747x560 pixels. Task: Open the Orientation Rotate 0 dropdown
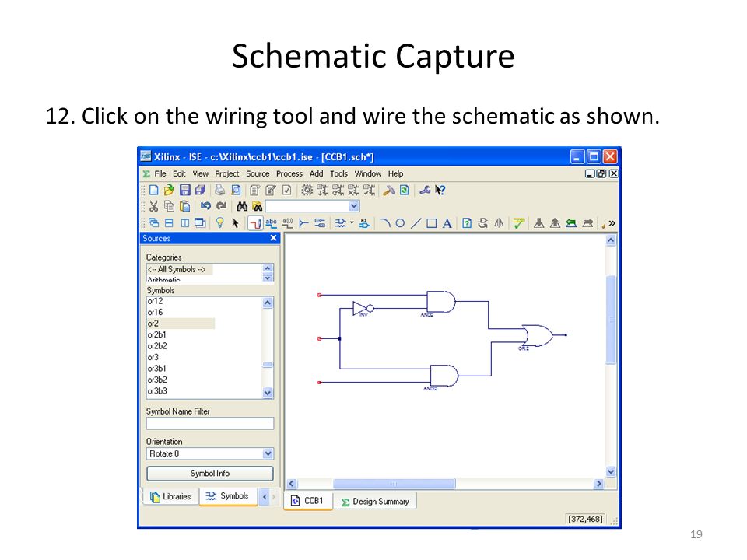click(x=268, y=453)
